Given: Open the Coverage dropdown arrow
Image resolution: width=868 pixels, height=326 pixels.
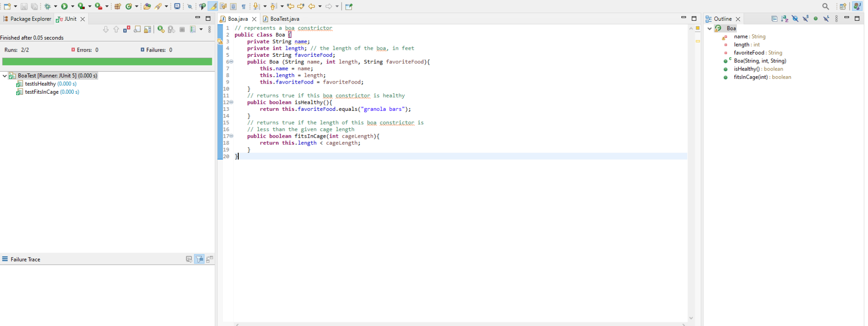Looking at the screenshot, I should 90,6.
